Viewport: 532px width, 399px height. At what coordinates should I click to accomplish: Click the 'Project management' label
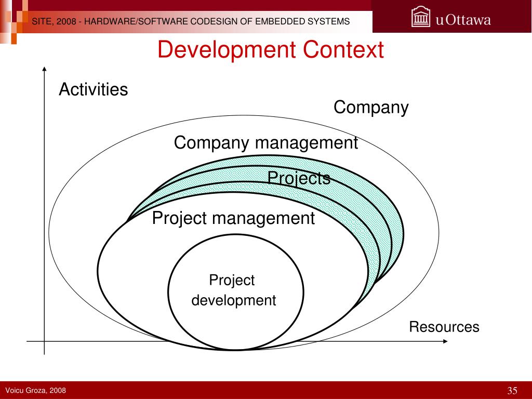tap(233, 218)
